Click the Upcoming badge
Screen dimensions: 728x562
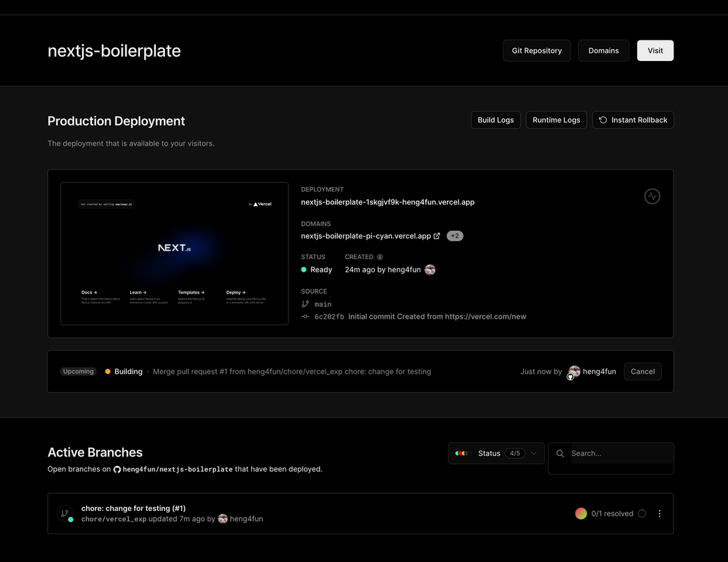pos(78,371)
